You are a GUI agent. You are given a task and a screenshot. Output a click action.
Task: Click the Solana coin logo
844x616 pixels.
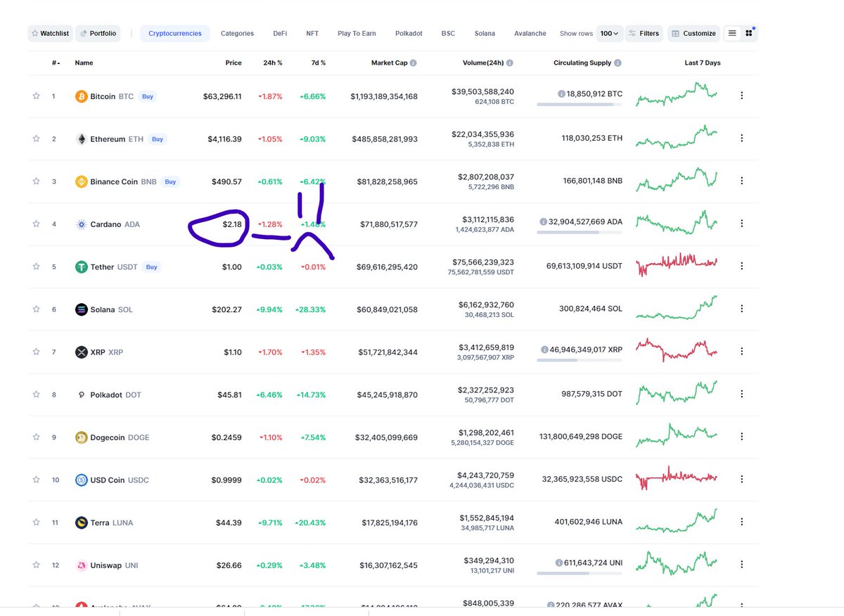[82, 309]
